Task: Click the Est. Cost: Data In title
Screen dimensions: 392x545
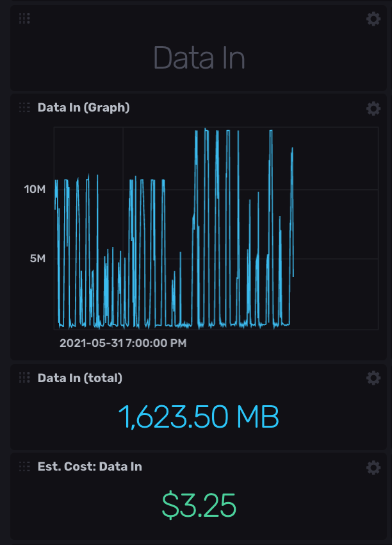Action: [x=90, y=466]
